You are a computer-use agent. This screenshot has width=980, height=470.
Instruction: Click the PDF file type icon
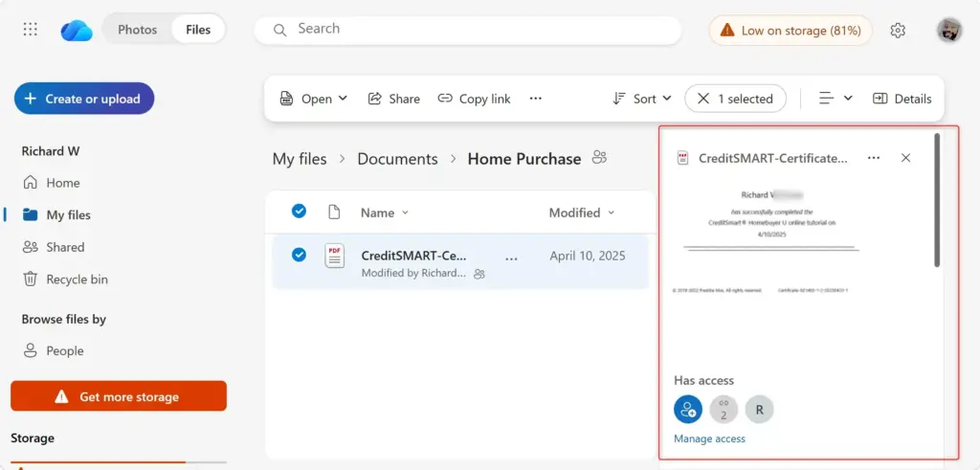[x=334, y=256]
